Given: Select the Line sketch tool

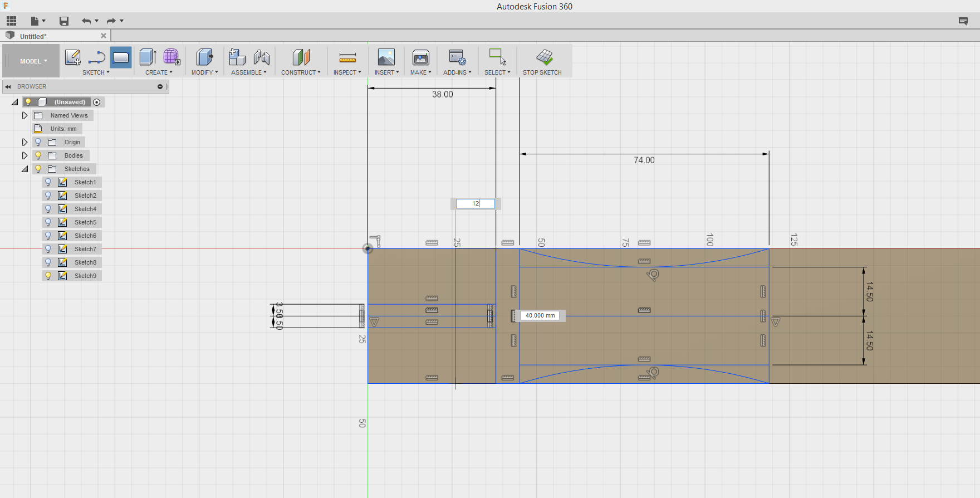Looking at the screenshot, I should [x=96, y=57].
